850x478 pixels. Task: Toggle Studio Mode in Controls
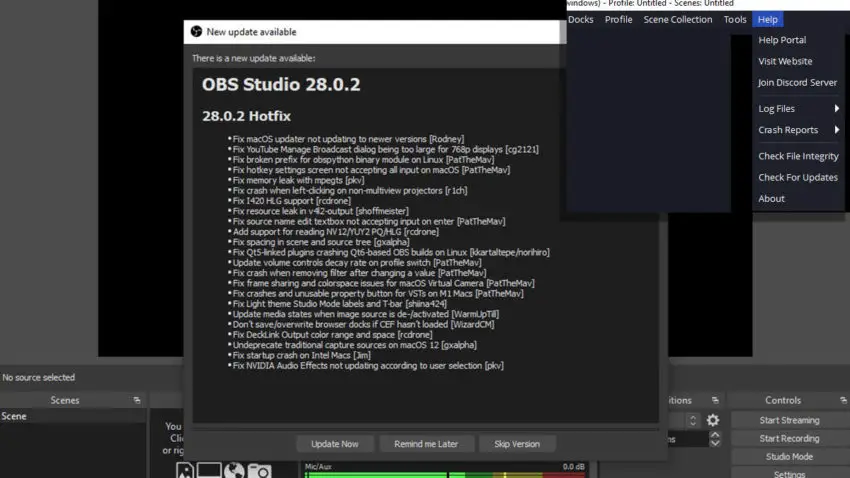(789, 457)
